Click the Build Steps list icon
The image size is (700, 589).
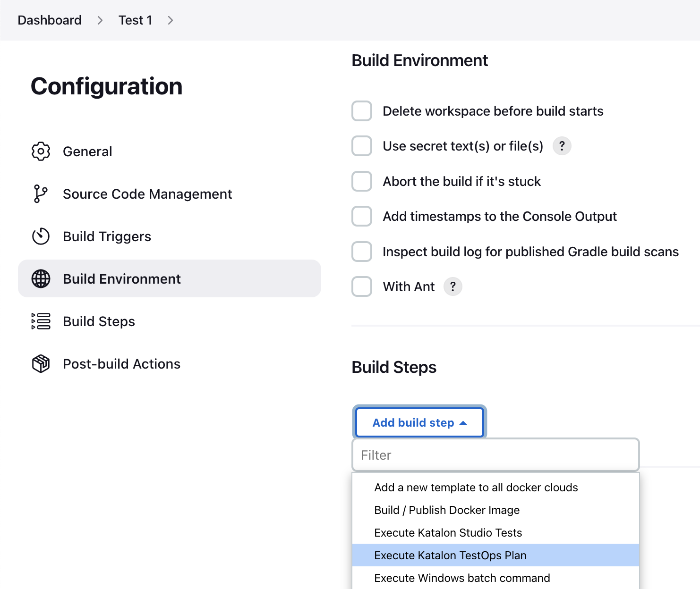coord(41,321)
